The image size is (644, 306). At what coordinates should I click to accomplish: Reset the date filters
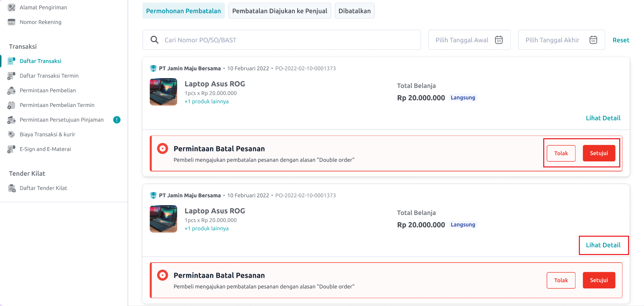click(621, 40)
